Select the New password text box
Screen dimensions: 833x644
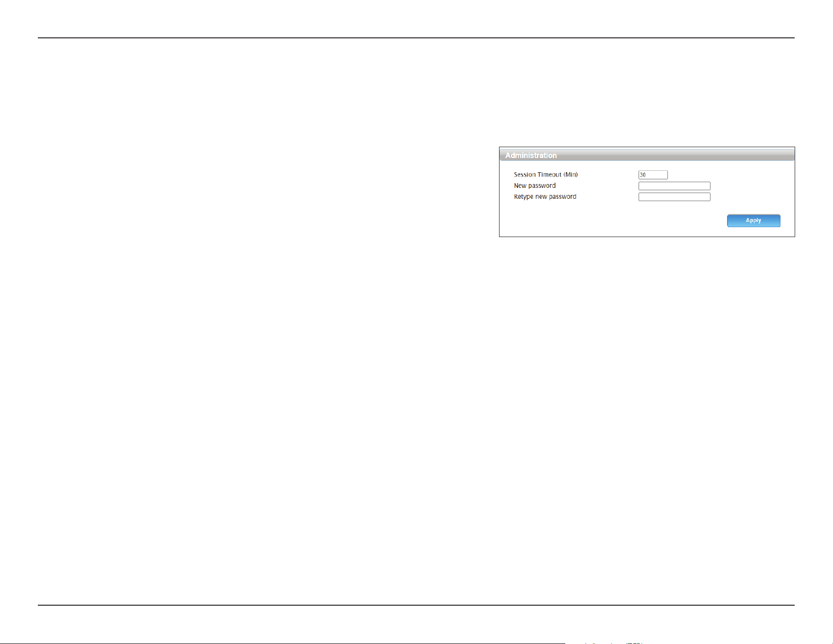674,186
